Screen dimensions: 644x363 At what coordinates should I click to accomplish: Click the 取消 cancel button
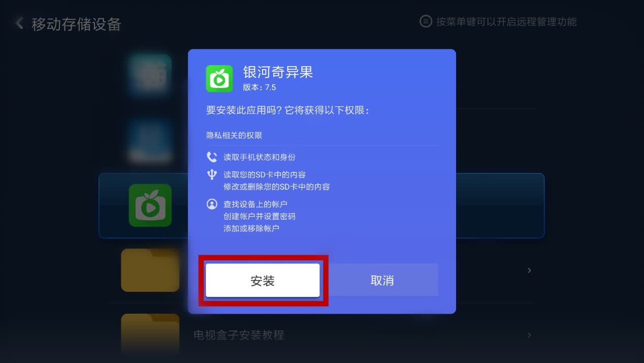click(381, 280)
